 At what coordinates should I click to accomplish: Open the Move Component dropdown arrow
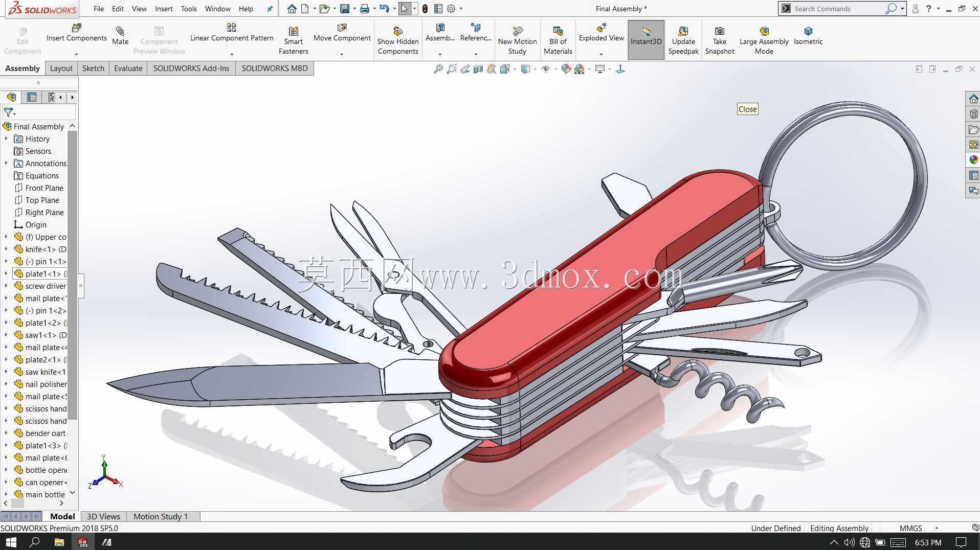click(x=342, y=54)
